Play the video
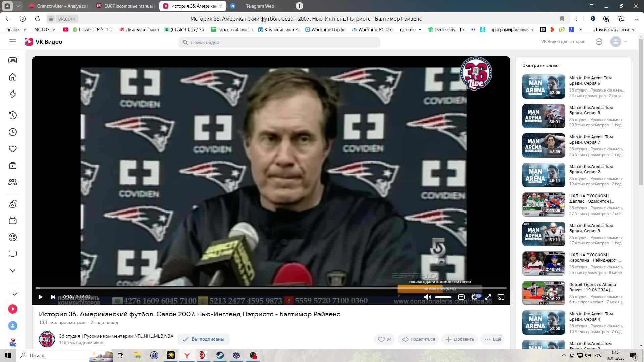The image size is (644, 362). (40, 297)
